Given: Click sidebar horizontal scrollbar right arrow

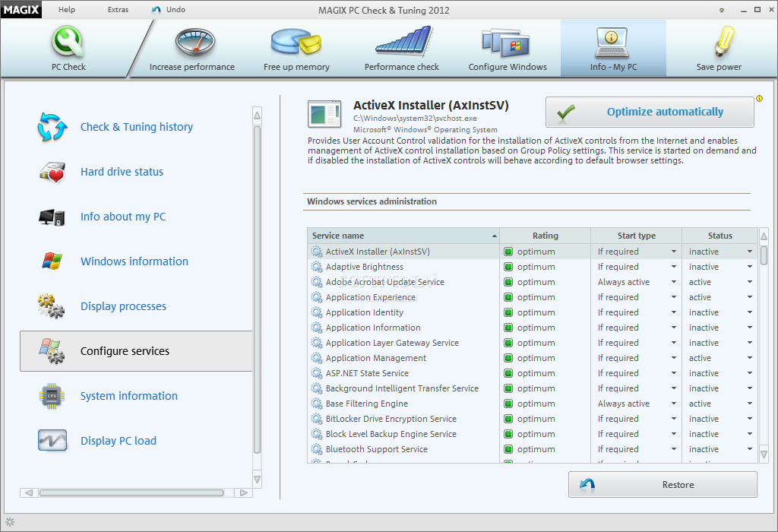Looking at the screenshot, I should [244, 492].
